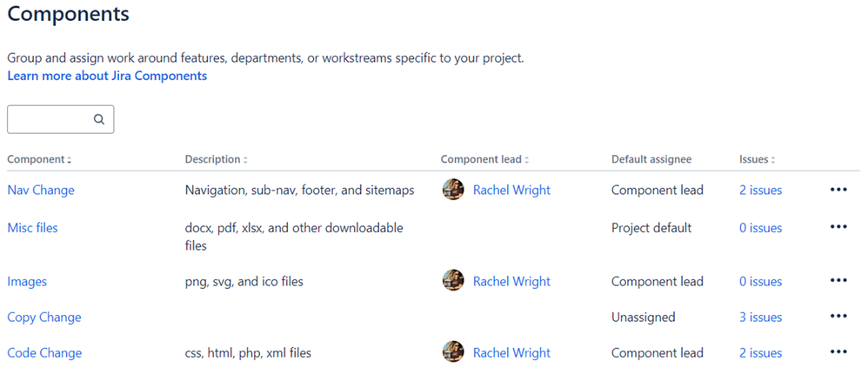Click Rachel Wright avatar in Images row
This screenshot has width=868, height=368.
[453, 281]
